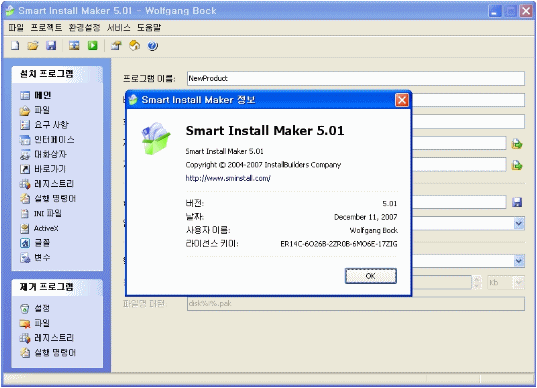Click the blue save-as floppy icon on right
The height and width of the screenshot is (388, 537).
(517, 202)
